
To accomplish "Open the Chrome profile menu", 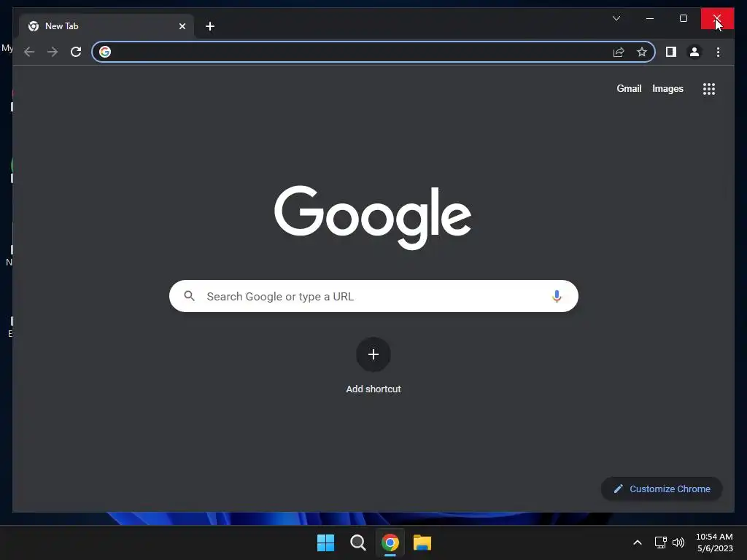I will [x=694, y=52].
